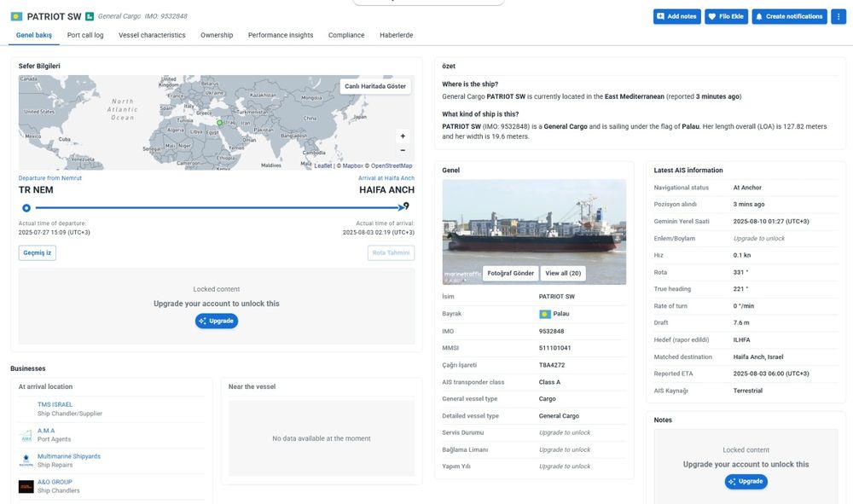Screen dimensions: 853x504
Task: Click the Create notifications button
Action: click(x=789, y=16)
